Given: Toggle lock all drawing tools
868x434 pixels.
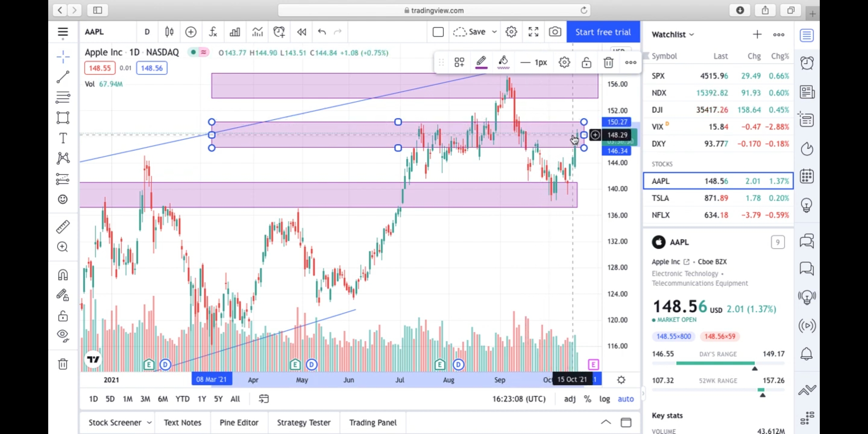Looking at the screenshot, I should point(63,316).
